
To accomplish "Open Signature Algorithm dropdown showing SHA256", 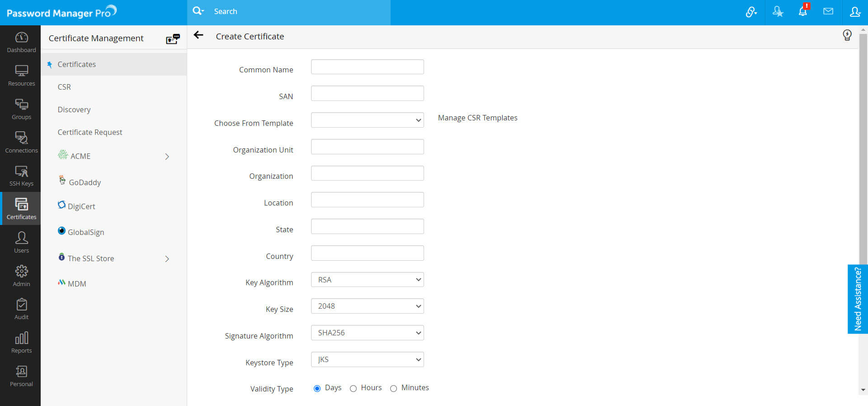I will (x=367, y=333).
